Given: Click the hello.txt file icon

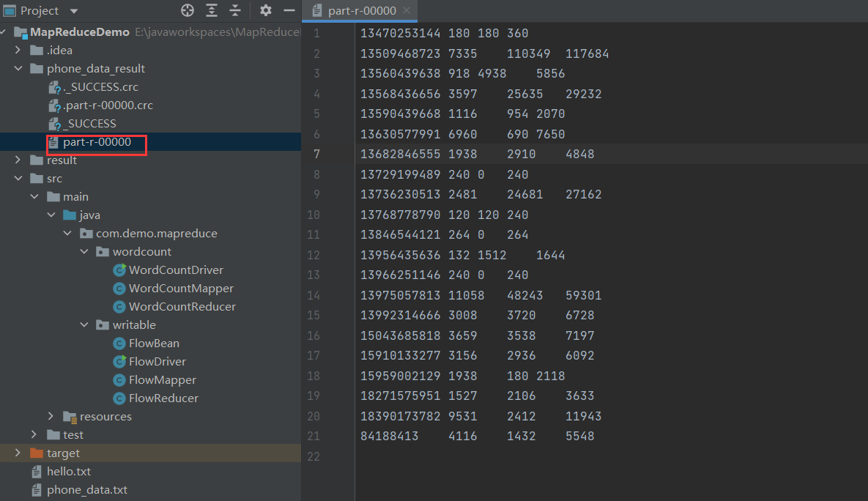Looking at the screenshot, I should coord(37,472).
